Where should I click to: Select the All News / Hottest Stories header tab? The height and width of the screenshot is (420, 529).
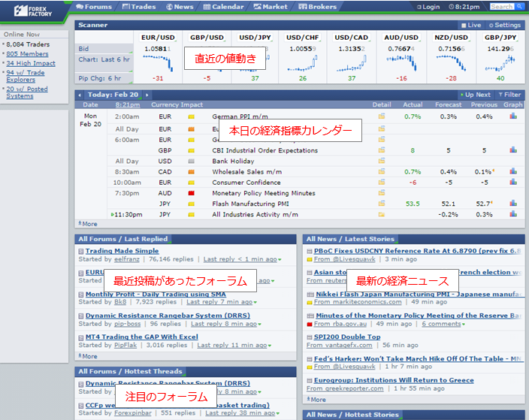click(x=352, y=415)
